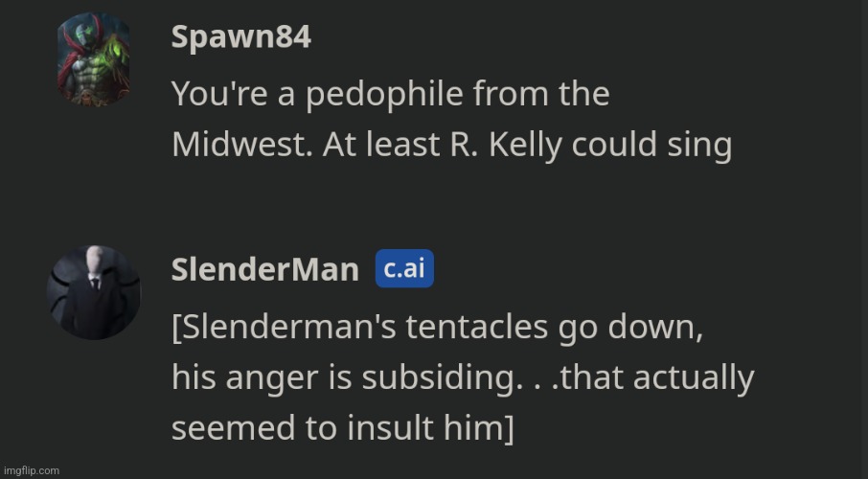Click Spawn84's profile avatar
The image size is (868, 479).
[93, 59]
